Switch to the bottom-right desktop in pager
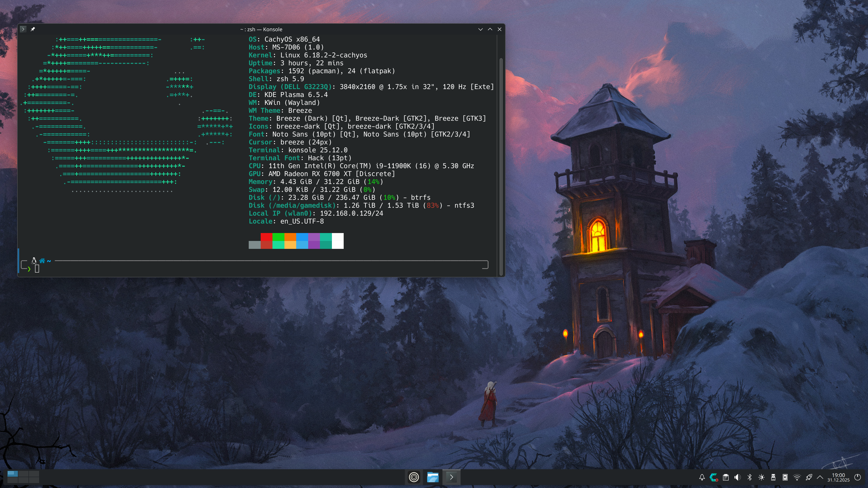This screenshot has height=488, width=868. point(34,480)
